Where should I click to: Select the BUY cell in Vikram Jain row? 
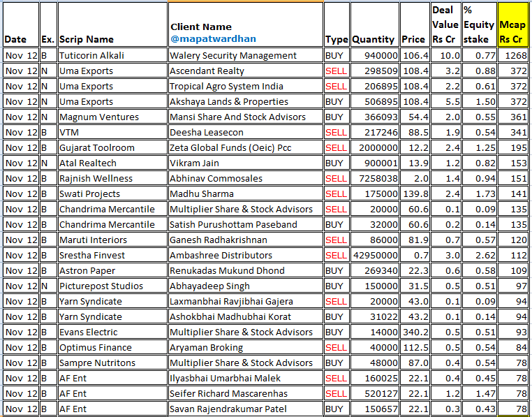337,163
